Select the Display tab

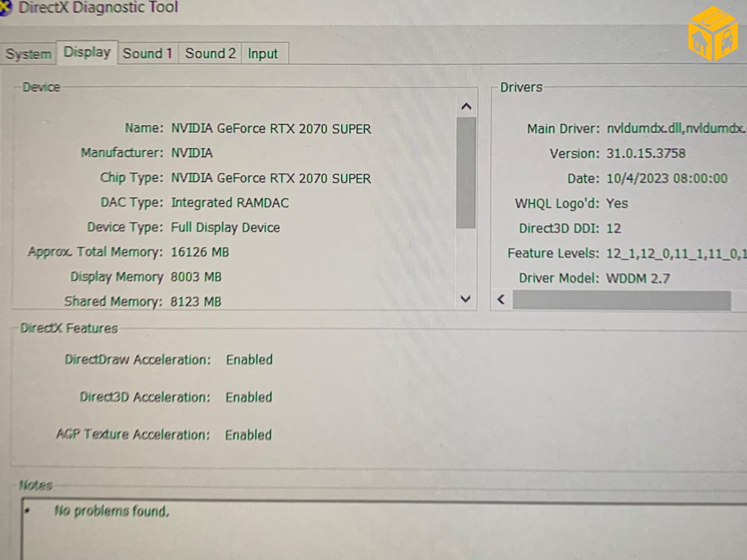pos(87,52)
